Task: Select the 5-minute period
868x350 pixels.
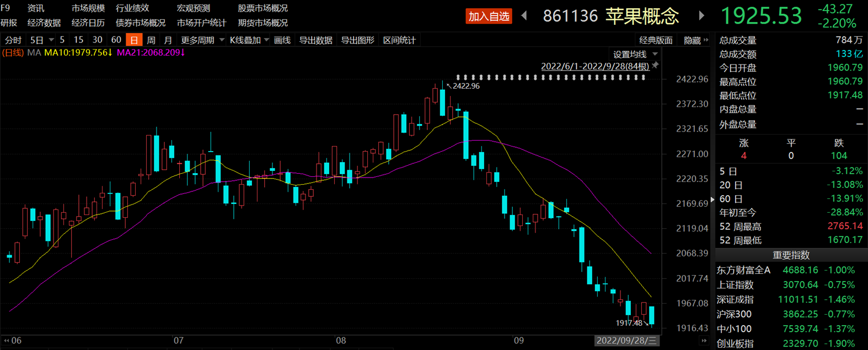Action: coord(62,40)
